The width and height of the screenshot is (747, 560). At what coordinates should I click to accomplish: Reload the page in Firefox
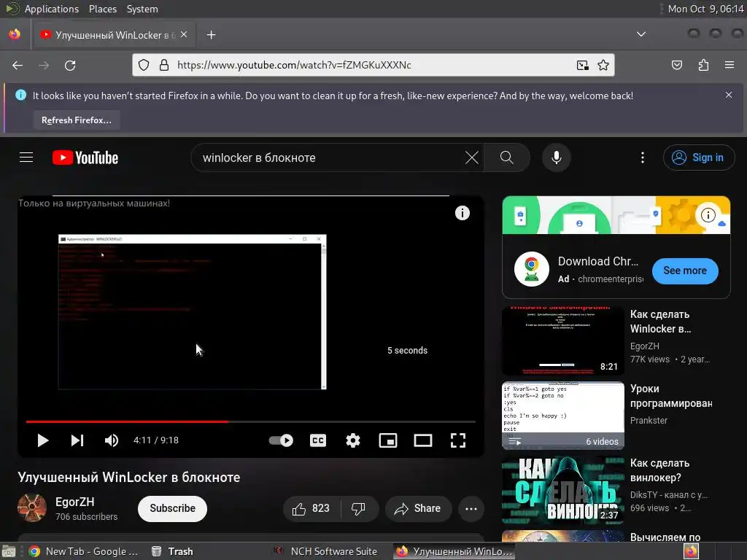click(70, 65)
